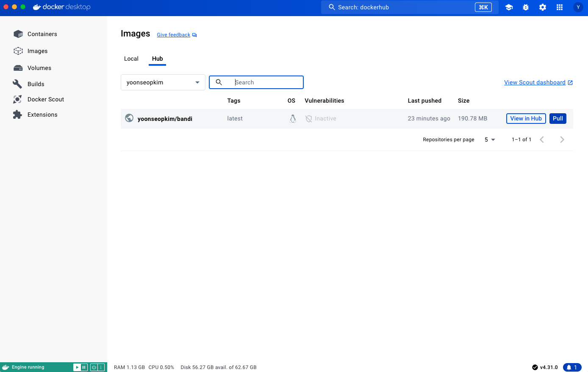
Task: Open the Containers section icon
Action: click(18, 34)
